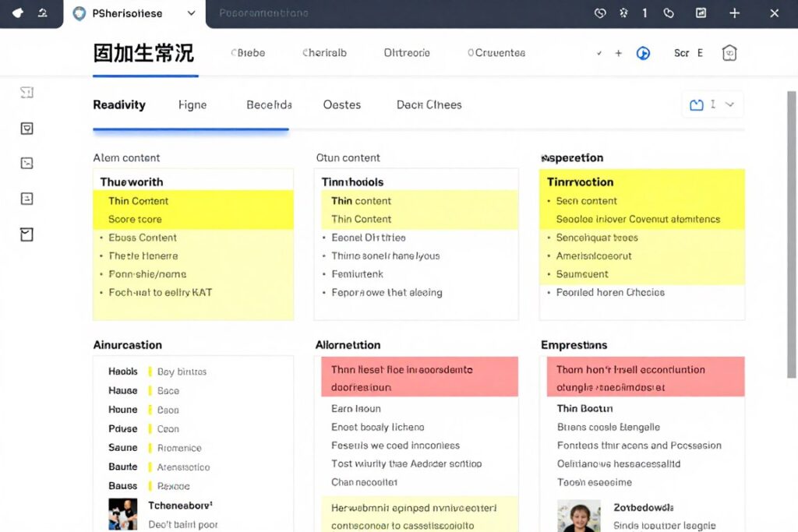This screenshot has width=798, height=532.
Task: Switch to the Readivity tab
Action: point(119,105)
